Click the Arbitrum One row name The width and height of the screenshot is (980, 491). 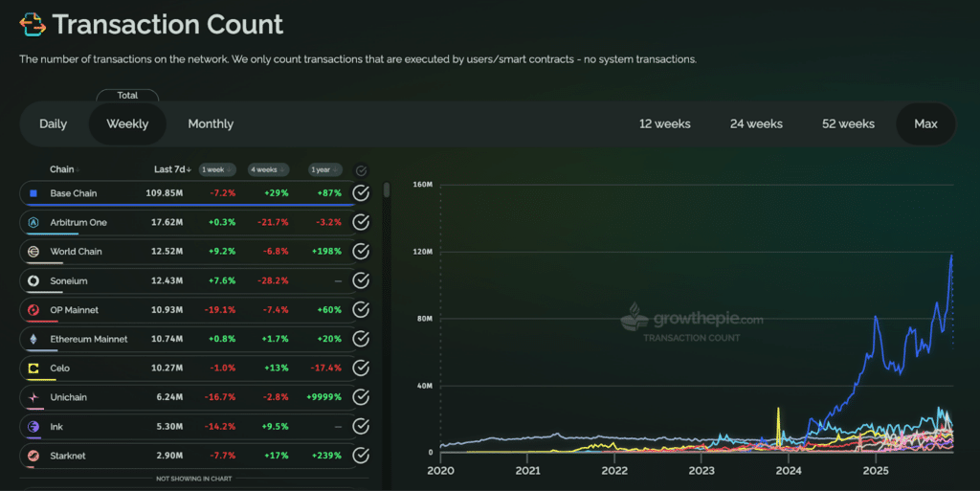coord(78,222)
